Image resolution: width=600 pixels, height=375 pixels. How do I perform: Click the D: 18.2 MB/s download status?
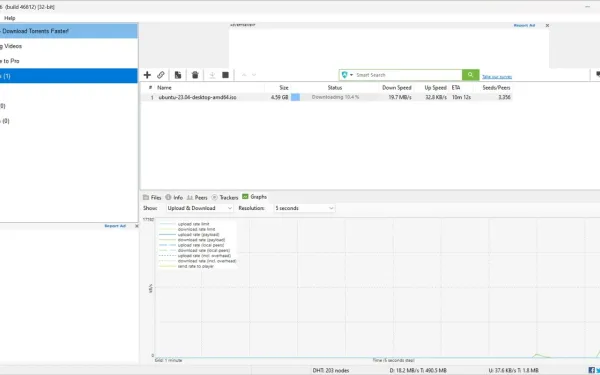(x=418, y=370)
